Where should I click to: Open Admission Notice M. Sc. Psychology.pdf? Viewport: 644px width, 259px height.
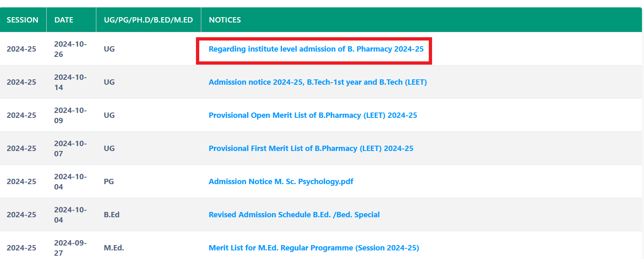click(x=281, y=182)
